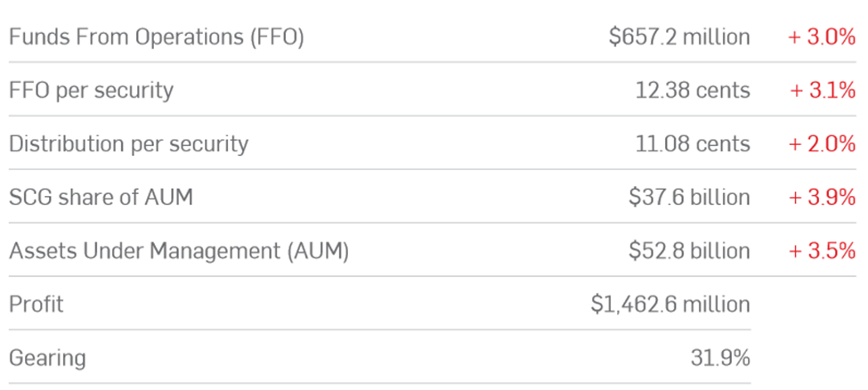The height and width of the screenshot is (390, 868).
Task: Click the 12.38 cents value
Action: 693,90
